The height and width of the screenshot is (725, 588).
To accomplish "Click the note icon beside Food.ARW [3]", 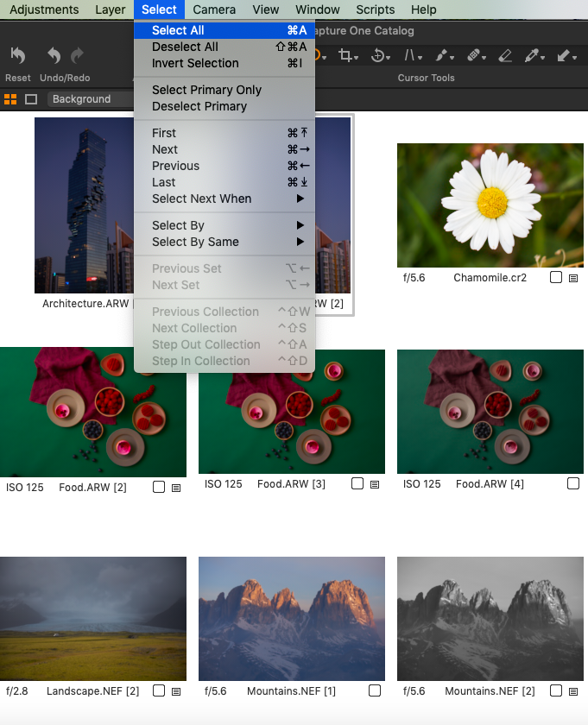I will point(375,484).
